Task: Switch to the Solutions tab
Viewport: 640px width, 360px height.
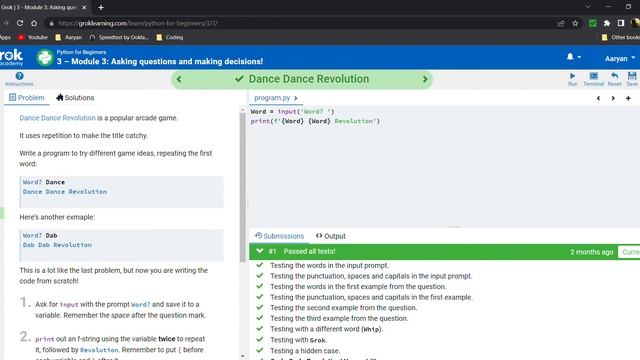Action: coord(75,98)
